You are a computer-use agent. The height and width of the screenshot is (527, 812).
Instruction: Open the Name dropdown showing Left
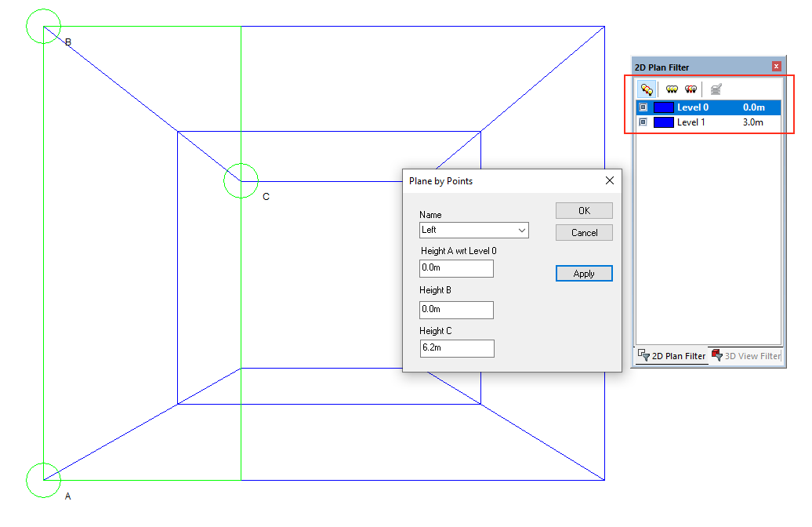[x=474, y=230]
